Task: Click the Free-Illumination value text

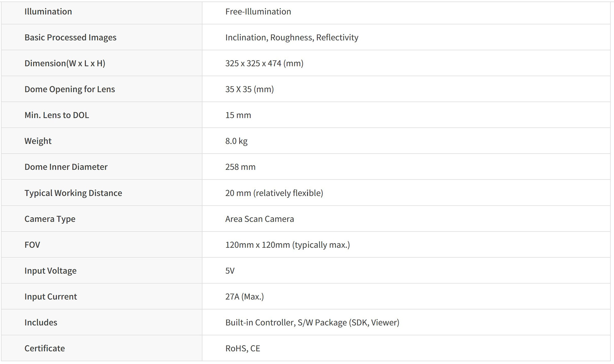Action: (258, 12)
